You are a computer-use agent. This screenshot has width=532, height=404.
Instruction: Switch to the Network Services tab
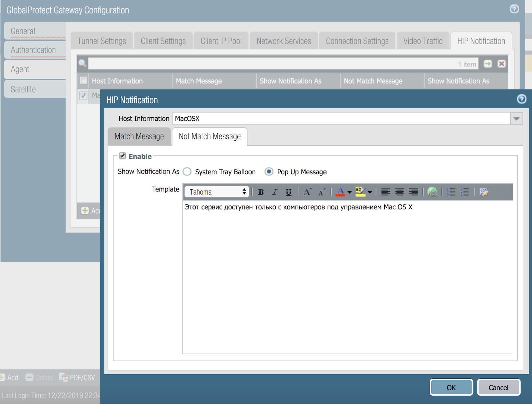pyautogui.click(x=284, y=41)
